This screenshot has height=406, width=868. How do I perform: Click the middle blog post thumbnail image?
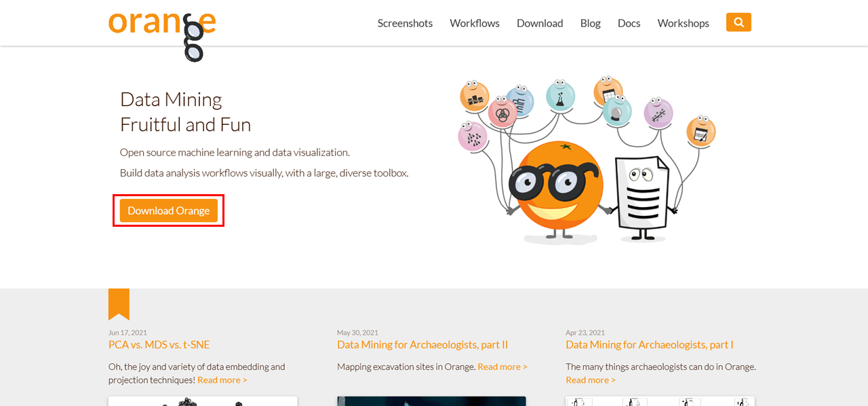[432, 401]
